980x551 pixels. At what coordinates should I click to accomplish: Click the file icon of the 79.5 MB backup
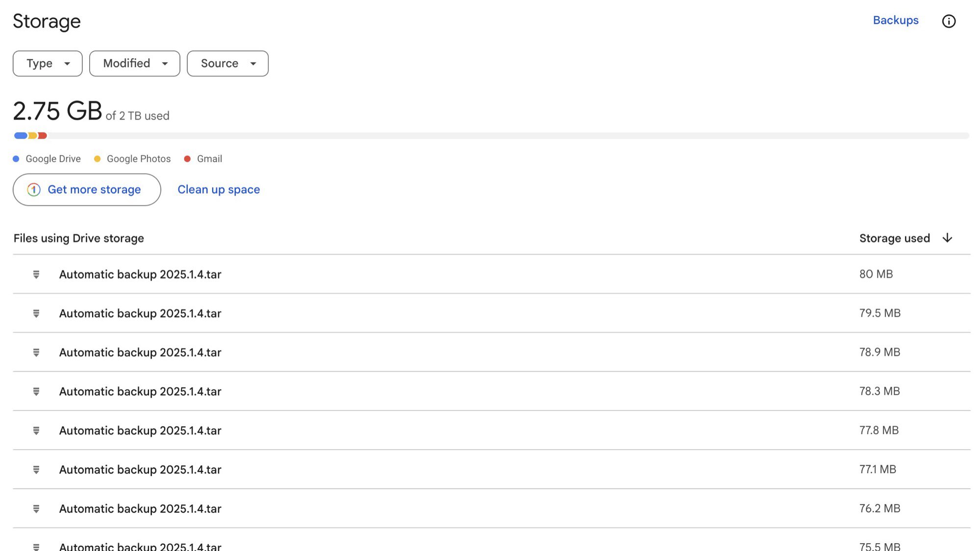pos(36,313)
